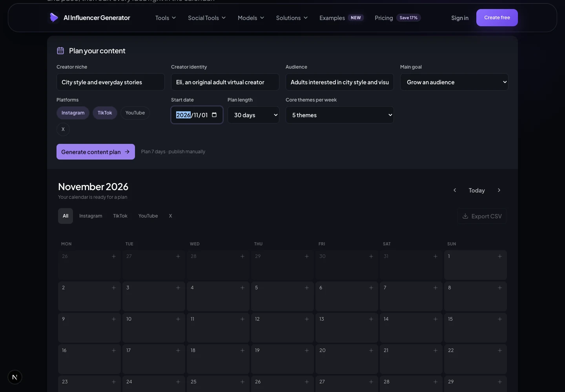Open the Core themes per week dropdown

pyautogui.click(x=340, y=115)
